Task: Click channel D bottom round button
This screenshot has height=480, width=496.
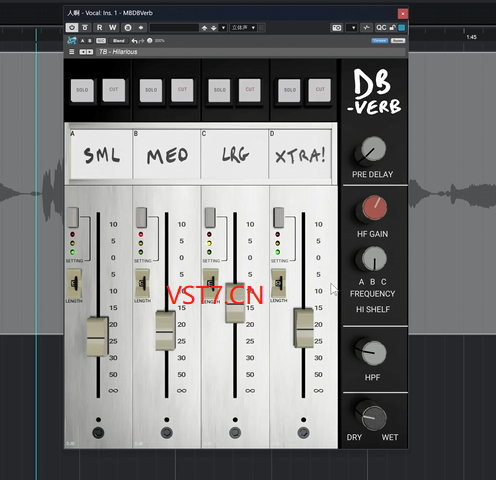Action: pyautogui.click(x=303, y=433)
